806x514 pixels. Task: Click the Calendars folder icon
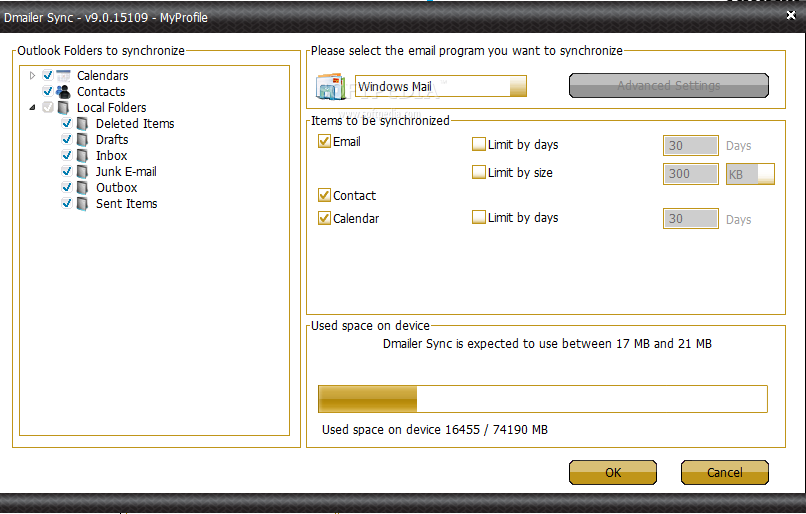[x=63, y=76]
